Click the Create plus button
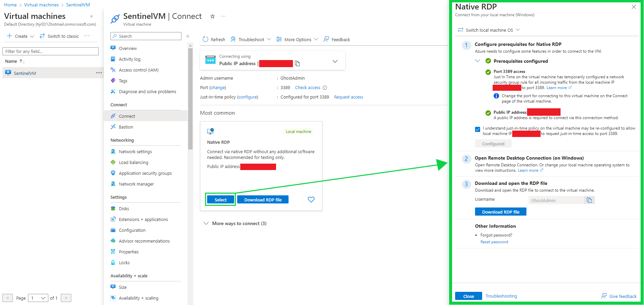Image resolution: width=644 pixels, height=305 pixels. pos(20,36)
